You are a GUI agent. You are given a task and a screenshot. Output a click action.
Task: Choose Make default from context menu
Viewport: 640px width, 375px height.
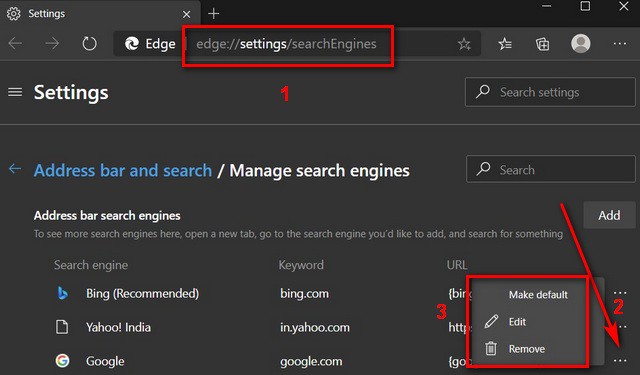[x=538, y=295]
